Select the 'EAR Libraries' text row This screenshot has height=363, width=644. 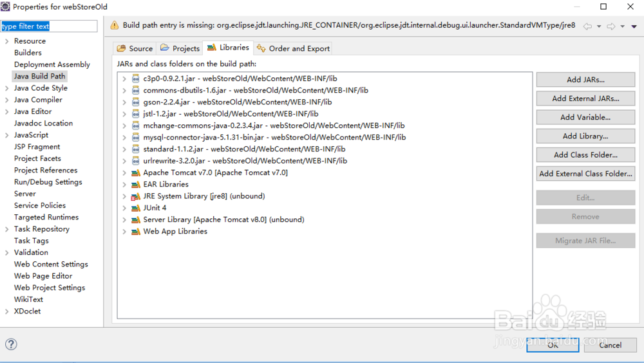[166, 184]
